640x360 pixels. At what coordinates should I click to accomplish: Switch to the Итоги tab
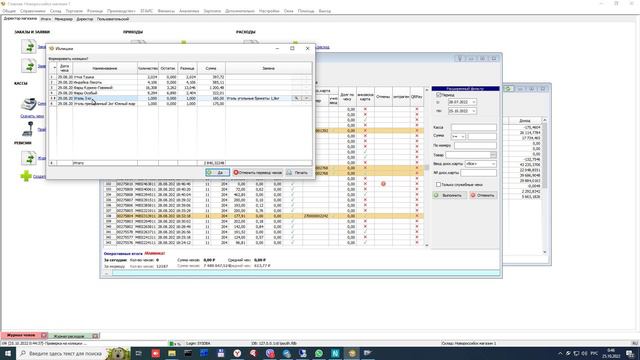pyautogui.click(x=46, y=19)
